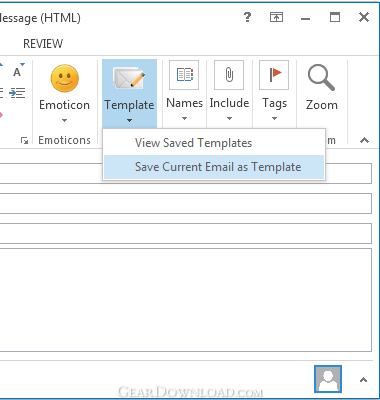
Task: Click the grow font size A icon
Action: [18, 70]
